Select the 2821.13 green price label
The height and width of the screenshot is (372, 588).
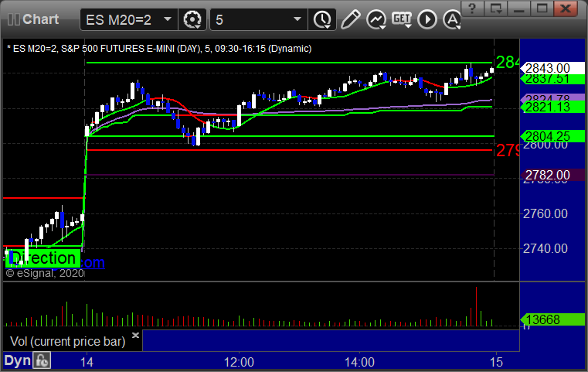pos(552,108)
